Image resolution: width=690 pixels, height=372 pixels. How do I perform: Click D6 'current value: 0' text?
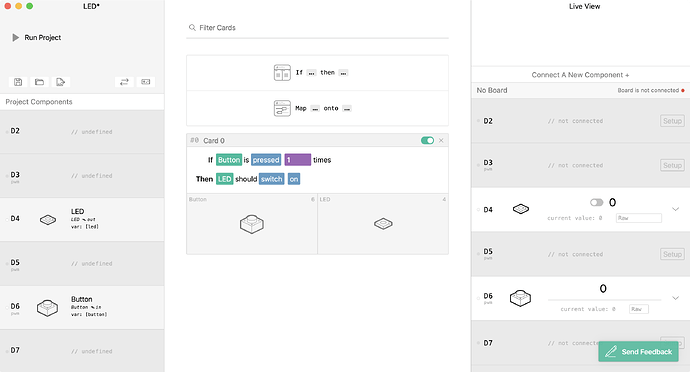click(x=587, y=309)
